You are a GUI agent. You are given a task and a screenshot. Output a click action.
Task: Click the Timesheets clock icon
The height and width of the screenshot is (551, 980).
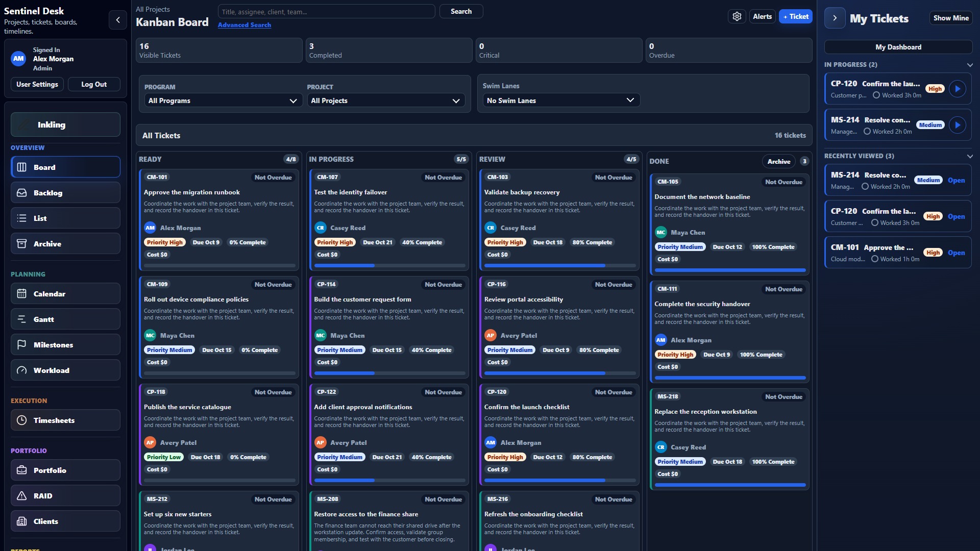tap(22, 420)
